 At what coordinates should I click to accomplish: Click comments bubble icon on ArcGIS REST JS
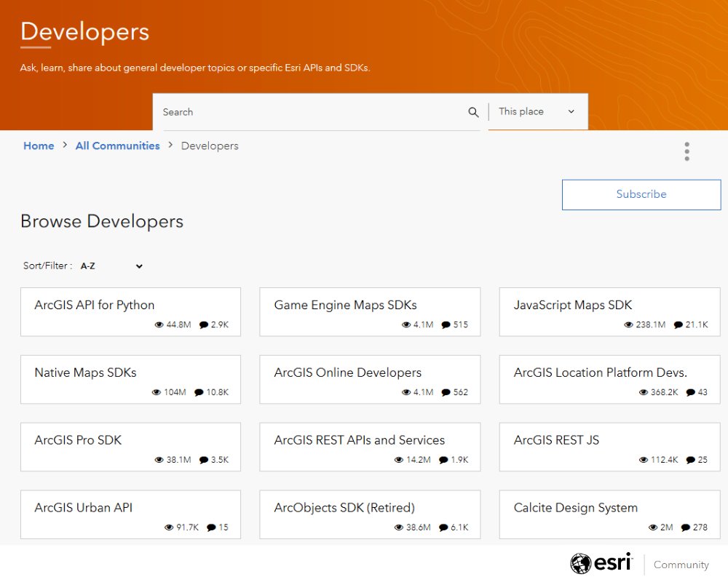pyautogui.click(x=690, y=460)
